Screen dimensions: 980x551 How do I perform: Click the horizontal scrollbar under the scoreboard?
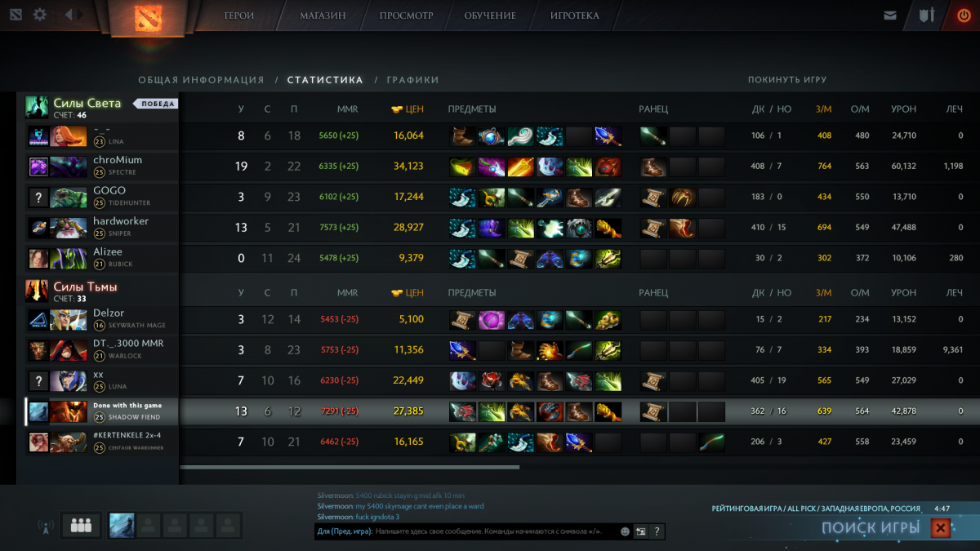[x=350, y=468]
